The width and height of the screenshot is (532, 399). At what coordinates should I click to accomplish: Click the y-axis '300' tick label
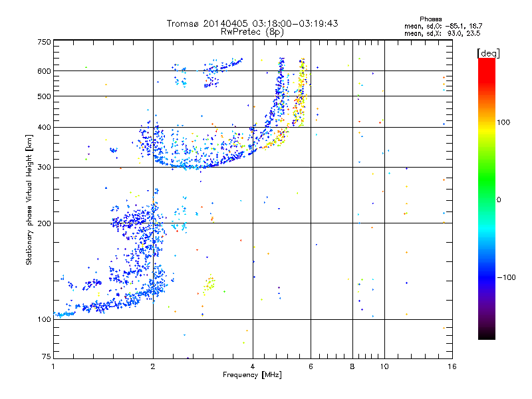[44, 167]
